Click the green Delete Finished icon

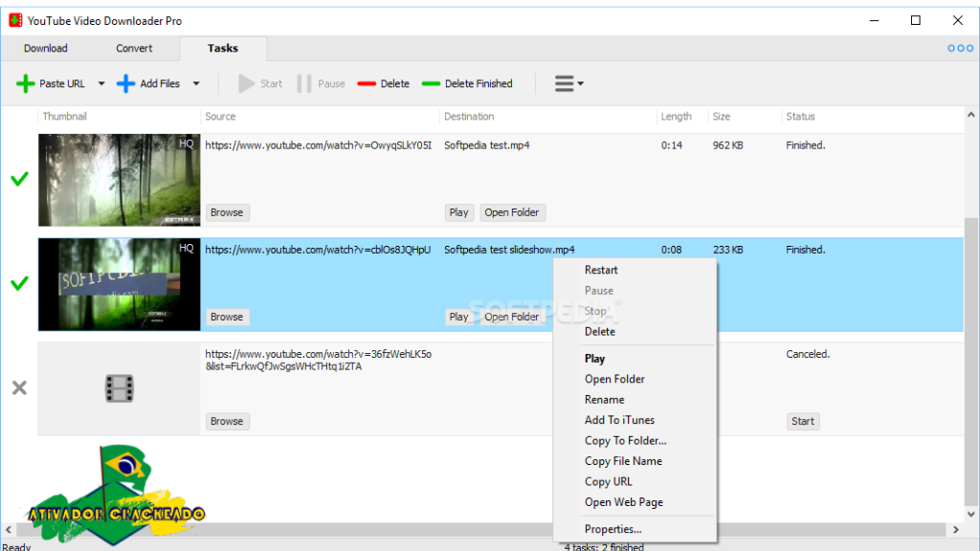432,84
